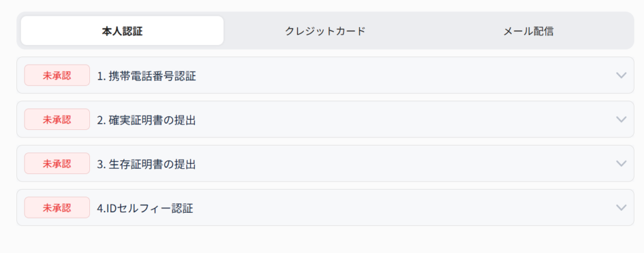Click the '1. 携帯電話番号認証' title text
The image size is (644, 253).
tap(147, 76)
